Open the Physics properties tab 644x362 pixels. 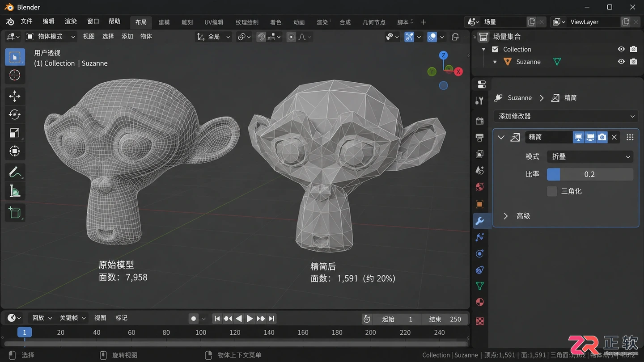click(x=480, y=253)
